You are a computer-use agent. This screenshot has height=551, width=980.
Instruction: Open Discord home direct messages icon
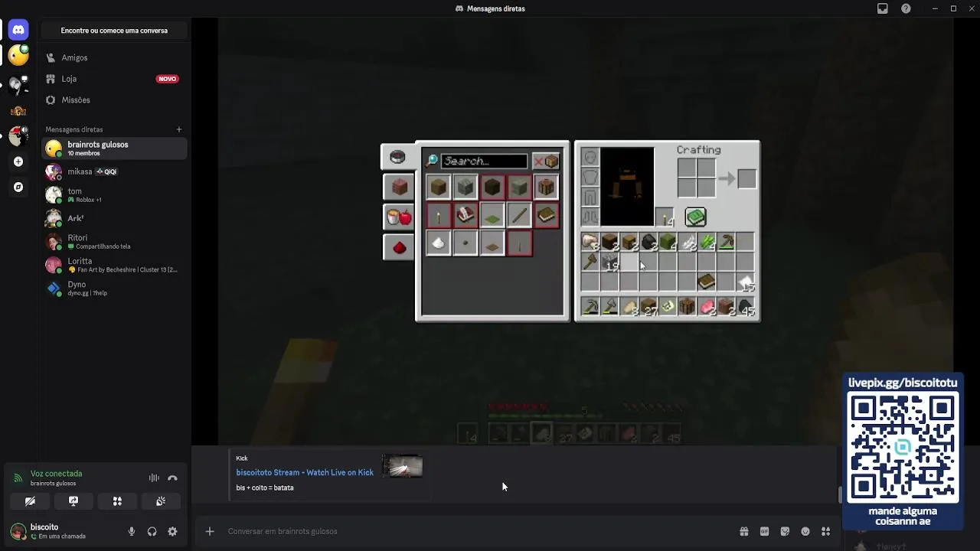pos(18,30)
